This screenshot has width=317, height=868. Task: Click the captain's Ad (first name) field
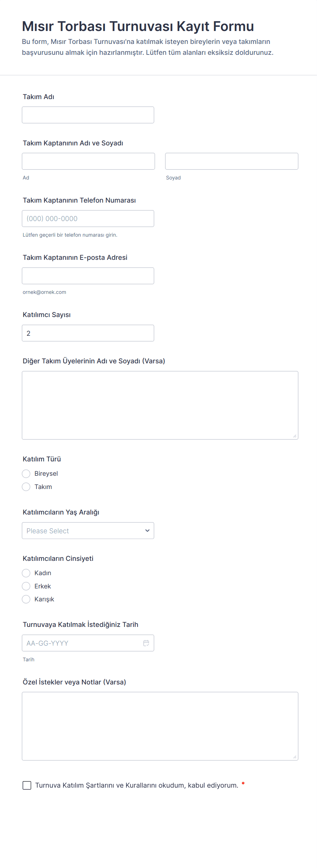(x=88, y=161)
